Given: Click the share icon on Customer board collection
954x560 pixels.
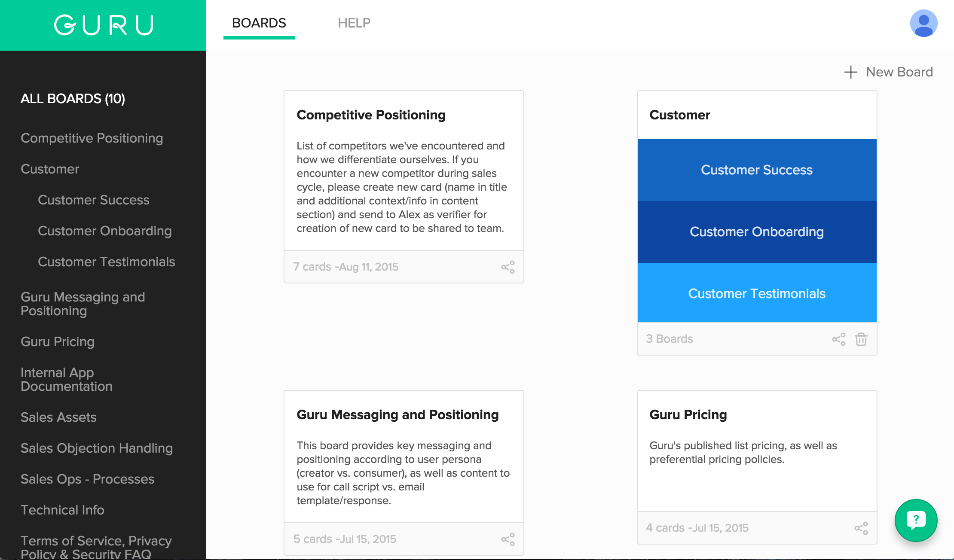Looking at the screenshot, I should [x=839, y=339].
